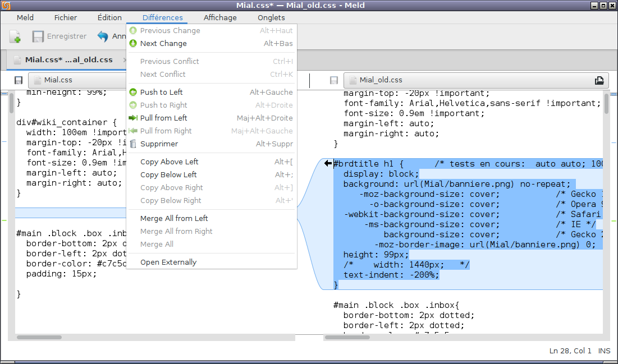Choose Copy Above Left option

click(169, 162)
